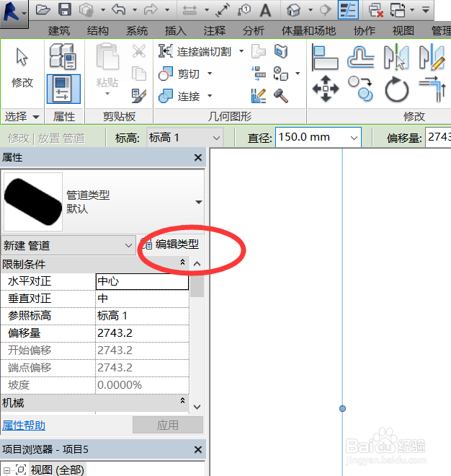
Task: Toggle the Properties palette button
Action: click(63, 89)
